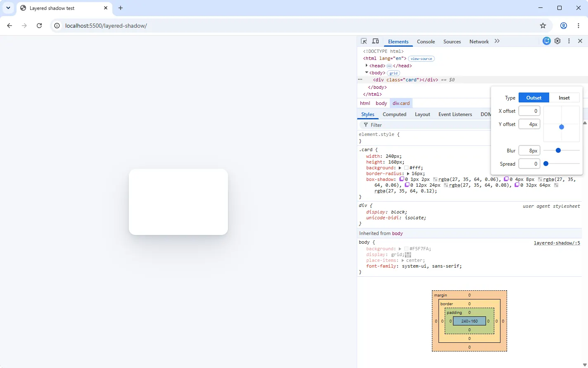The width and height of the screenshot is (588, 368).
Task: View site information icon in address bar
Action: (x=57, y=26)
